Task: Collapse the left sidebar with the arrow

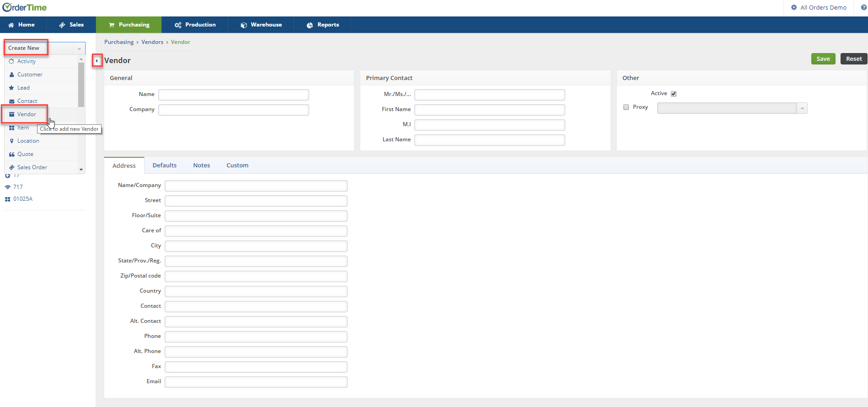Action: coord(97,60)
